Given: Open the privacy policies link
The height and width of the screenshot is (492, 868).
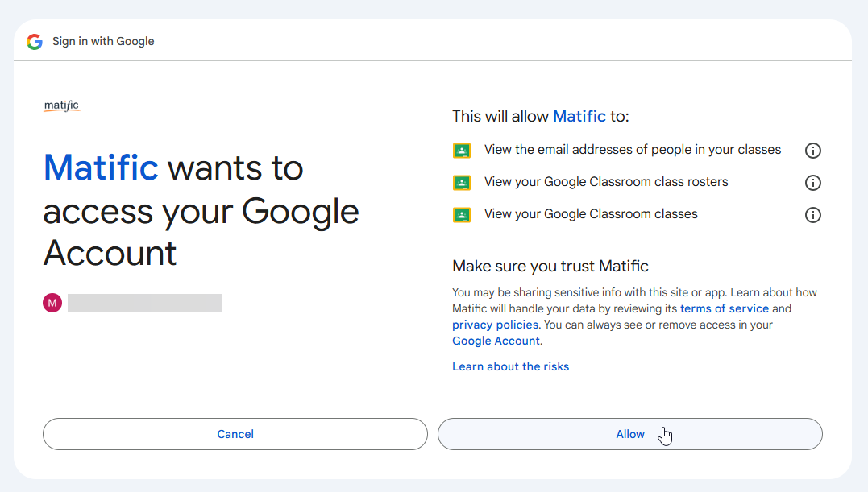Looking at the screenshot, I should (495, 325).
